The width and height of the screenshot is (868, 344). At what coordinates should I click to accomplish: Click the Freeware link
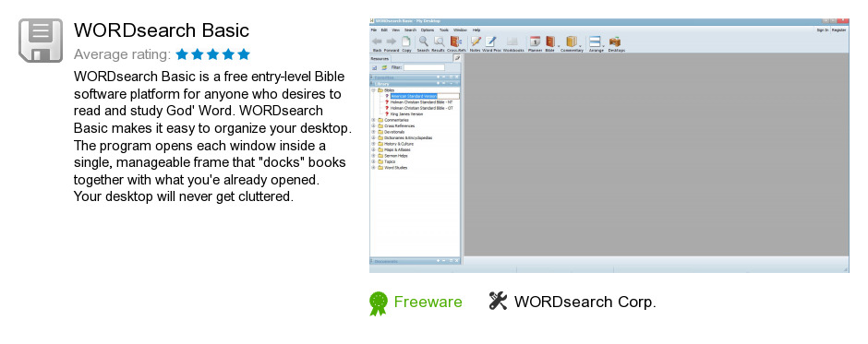(428, 302)
